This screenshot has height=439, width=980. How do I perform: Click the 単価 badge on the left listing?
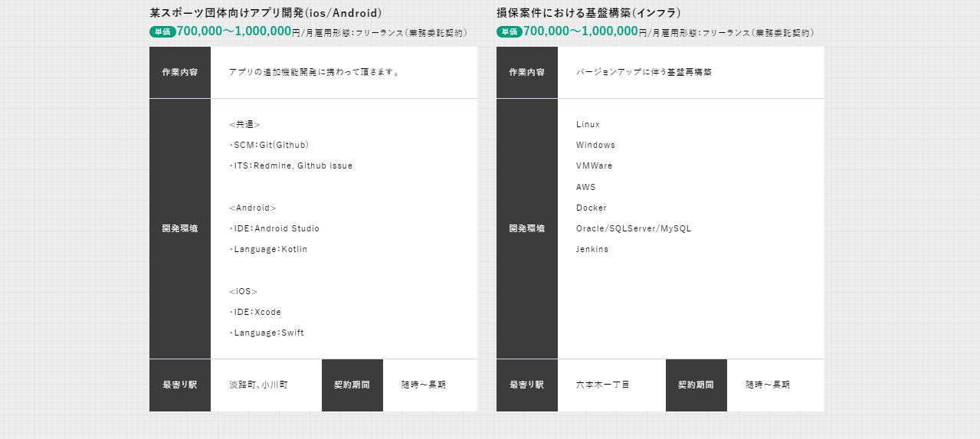pos(162,32)
